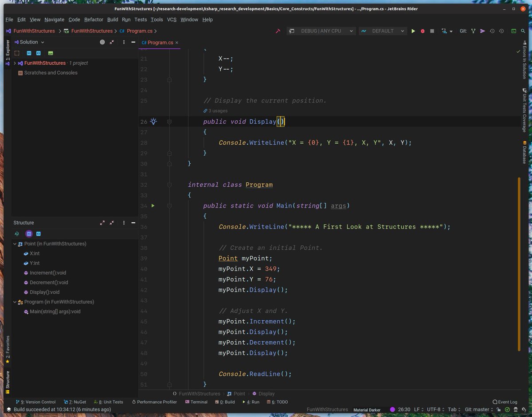Select Scratches and Consoles in the Solution tree
Image resolution: width=532 pixels, height=417 pixels.
tap(47, 73)
